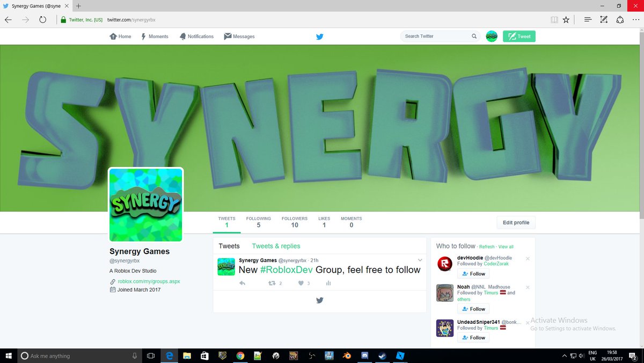
Task: Refresh the Who to follow suggestions
Action: tap(487, 247)
